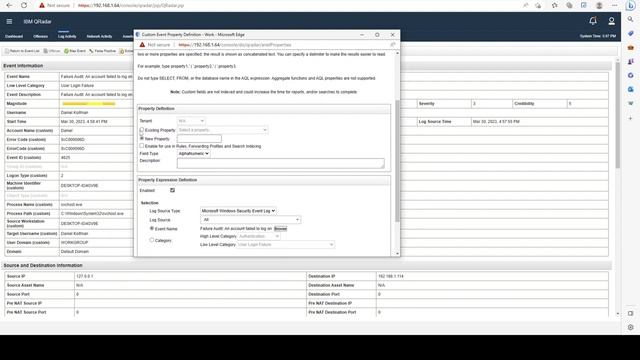Open the High Level Category dropdown
Screen dimensions: 640x360
(x=258, y=236)
